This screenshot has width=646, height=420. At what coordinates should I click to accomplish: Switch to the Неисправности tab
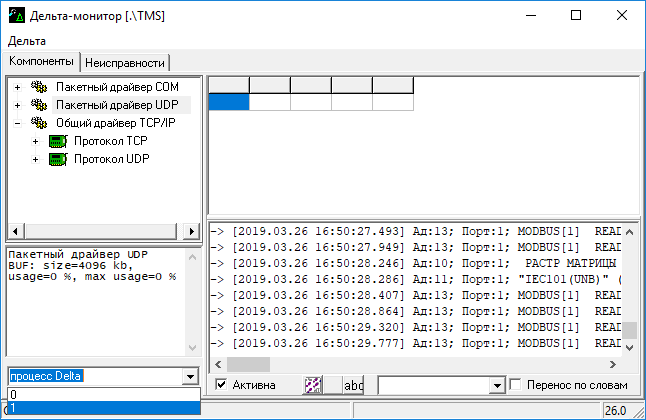click(125, 62)
